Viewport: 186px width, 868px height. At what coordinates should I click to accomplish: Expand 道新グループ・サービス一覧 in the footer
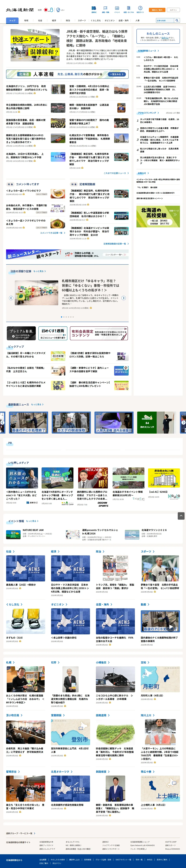[x=20, y=833]
